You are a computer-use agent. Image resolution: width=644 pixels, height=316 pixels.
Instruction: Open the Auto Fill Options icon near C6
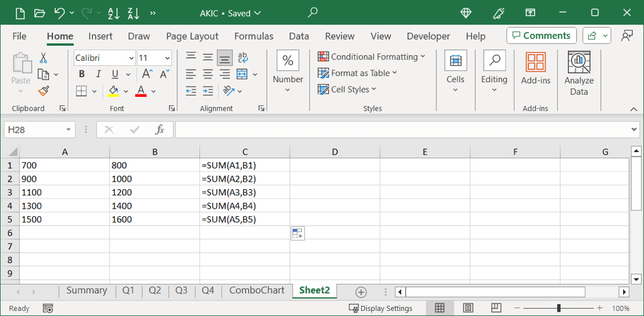[297, 233]
